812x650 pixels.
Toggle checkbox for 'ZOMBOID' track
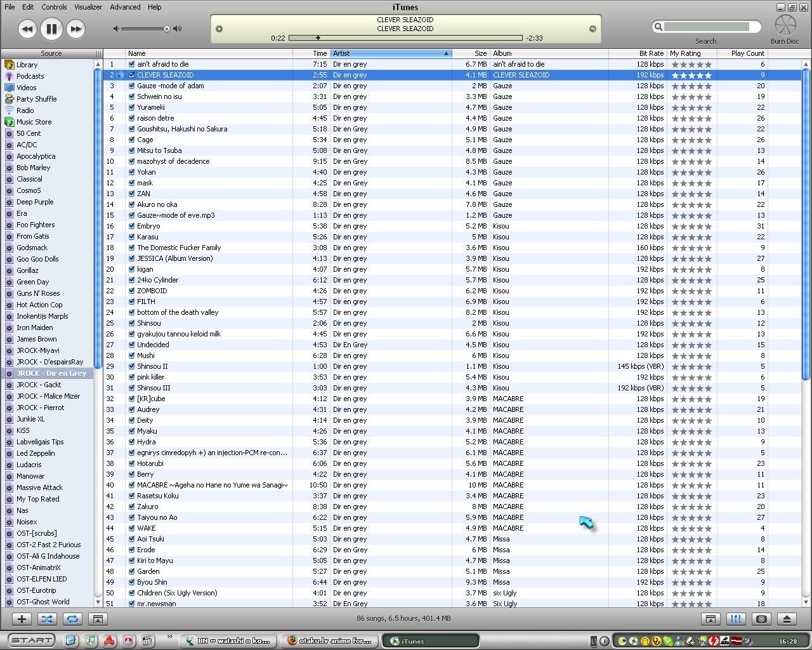[131, 291]
